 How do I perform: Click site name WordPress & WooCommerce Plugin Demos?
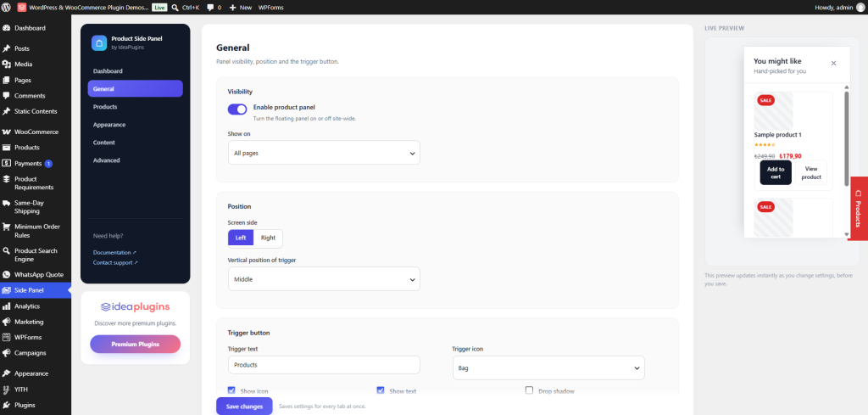87,8
